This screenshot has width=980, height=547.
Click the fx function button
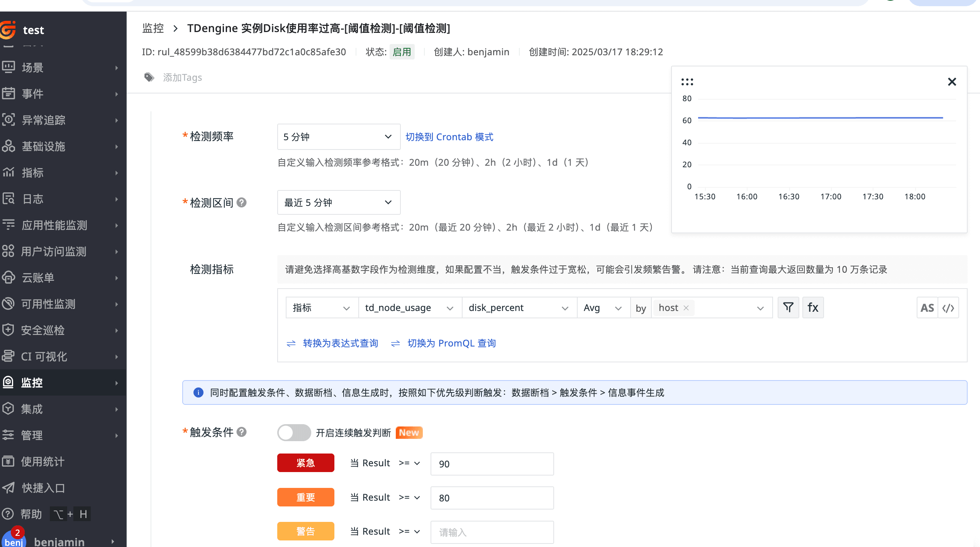point(813,307)
